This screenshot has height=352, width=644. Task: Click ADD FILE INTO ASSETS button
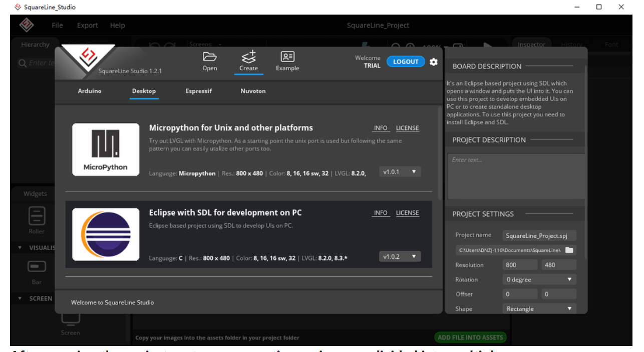click(x=471, y=337)
